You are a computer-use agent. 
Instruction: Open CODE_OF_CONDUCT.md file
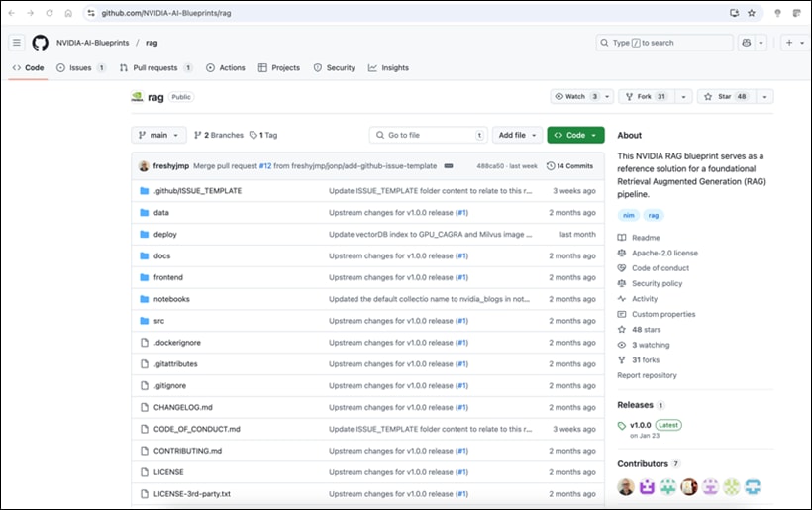[197, 429]
